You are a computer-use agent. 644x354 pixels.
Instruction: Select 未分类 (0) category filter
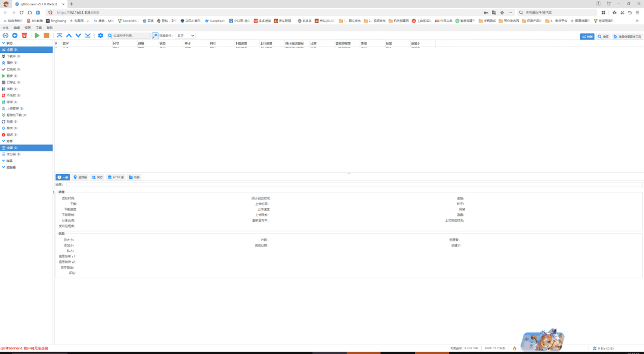[26, 154]
